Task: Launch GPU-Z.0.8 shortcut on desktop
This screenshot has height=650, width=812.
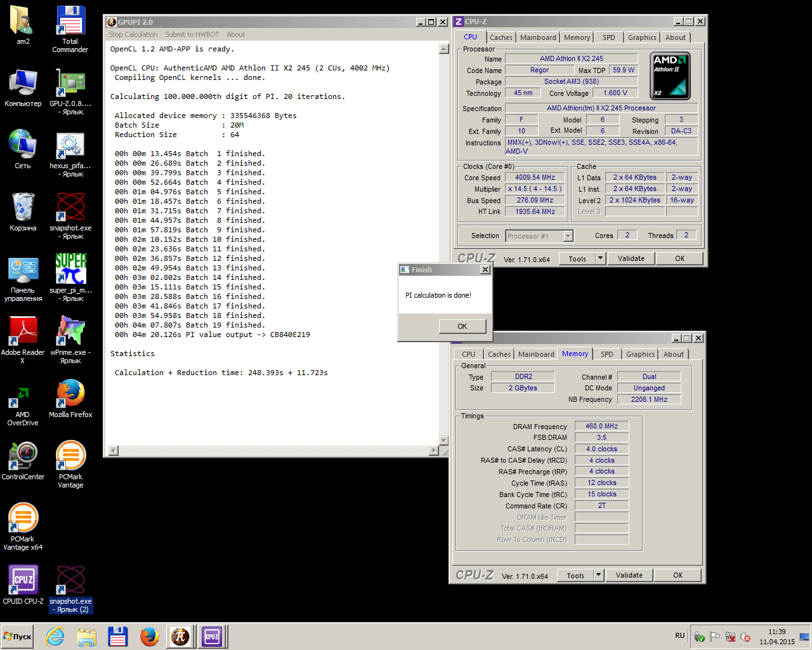Action: click(70, 91)
